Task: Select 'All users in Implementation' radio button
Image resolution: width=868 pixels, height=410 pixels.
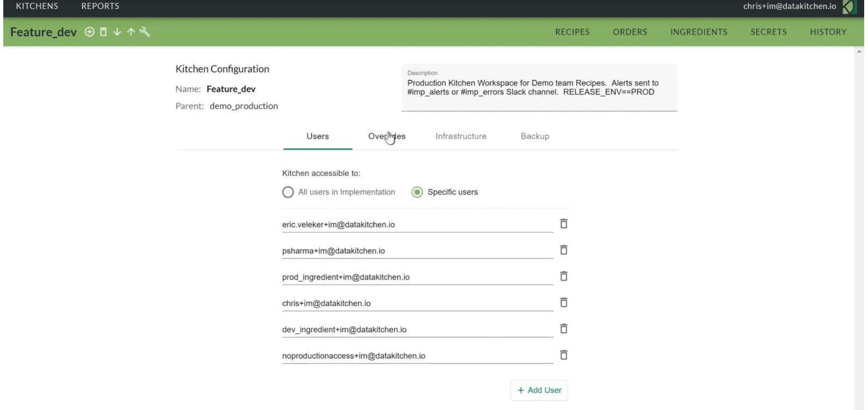Action: 288,192
